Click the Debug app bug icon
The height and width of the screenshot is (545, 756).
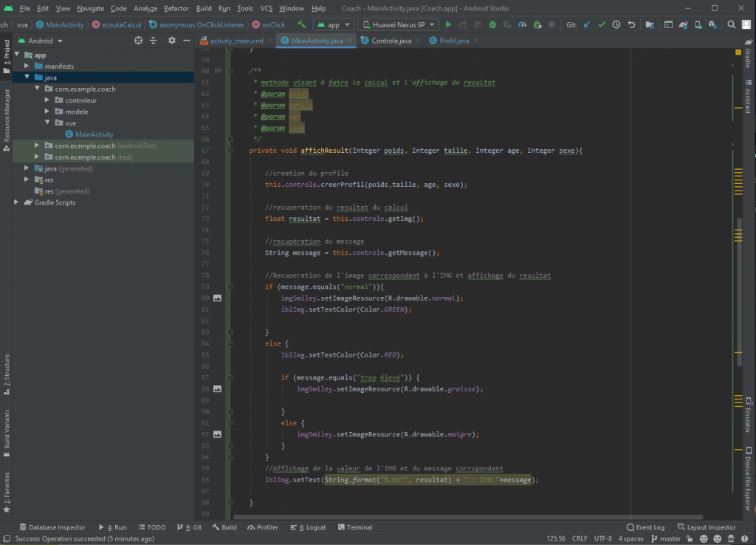click(491, 24)
